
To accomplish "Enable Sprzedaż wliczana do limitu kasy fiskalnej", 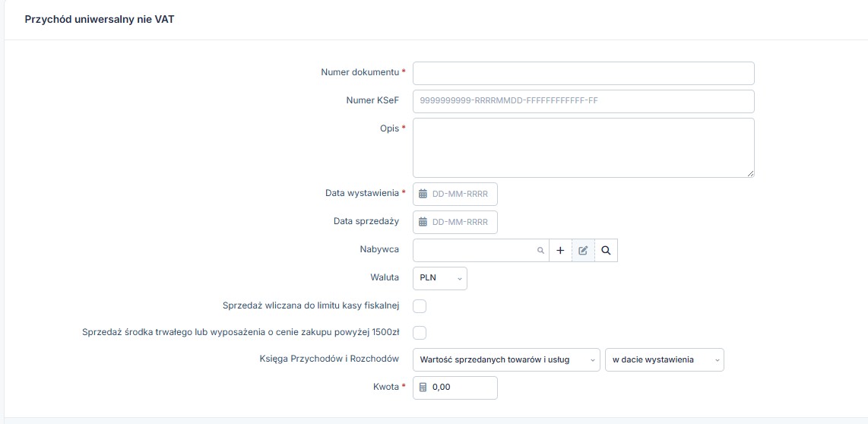I will pos(420,305).
